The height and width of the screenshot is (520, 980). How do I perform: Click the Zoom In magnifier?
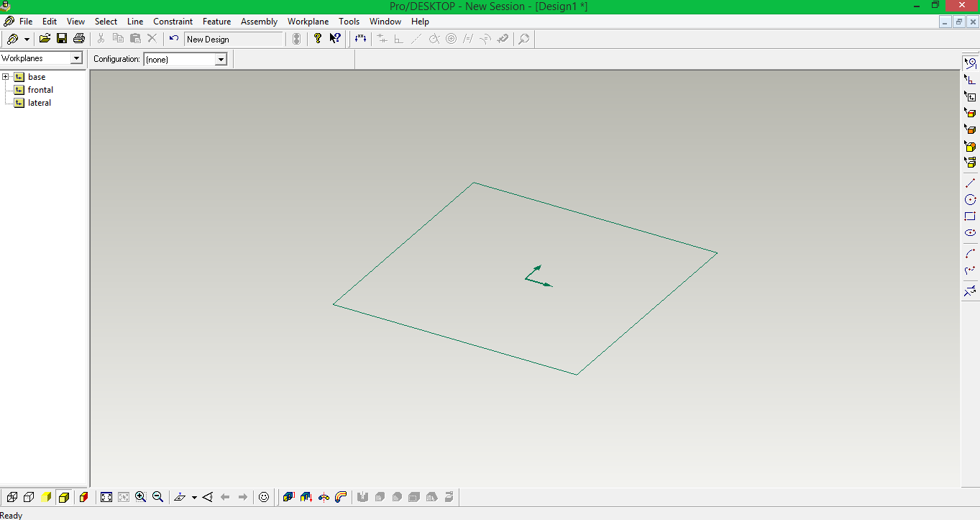(x=141, y=497)
